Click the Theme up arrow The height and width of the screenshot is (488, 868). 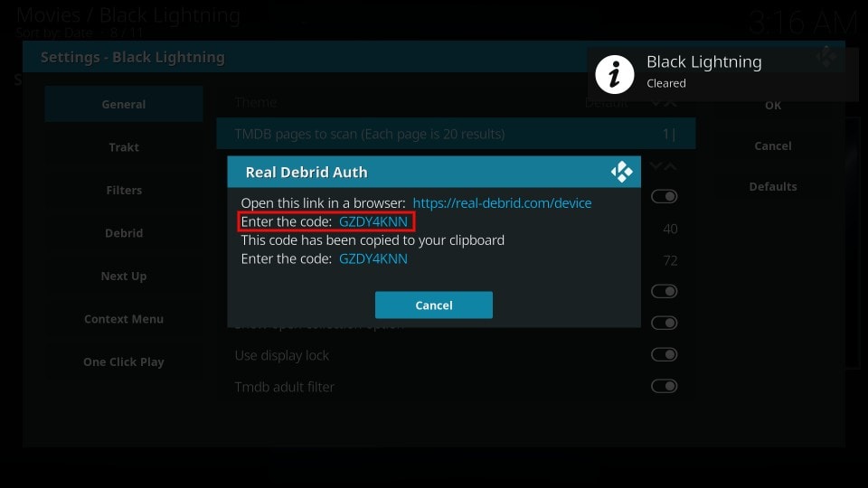point(670,103)
